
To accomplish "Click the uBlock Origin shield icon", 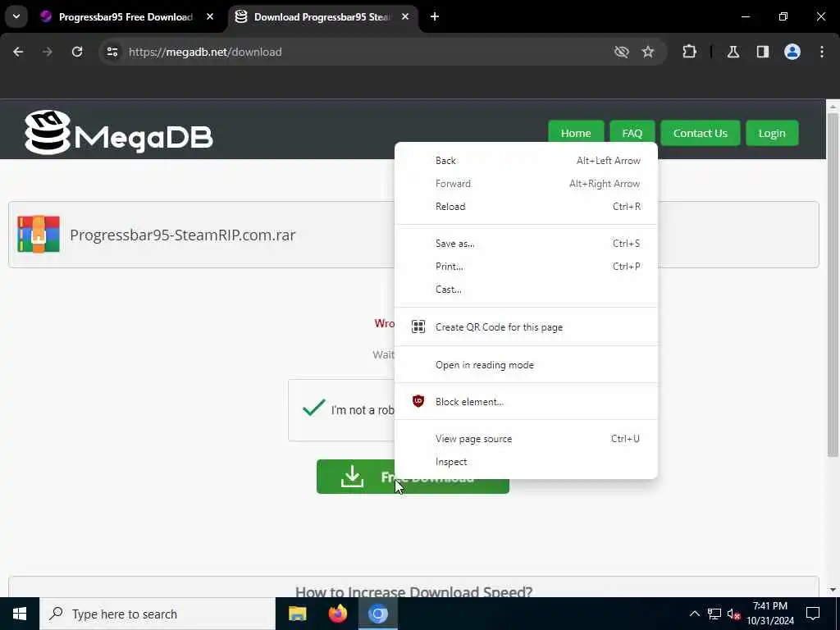I will (418, 401).
